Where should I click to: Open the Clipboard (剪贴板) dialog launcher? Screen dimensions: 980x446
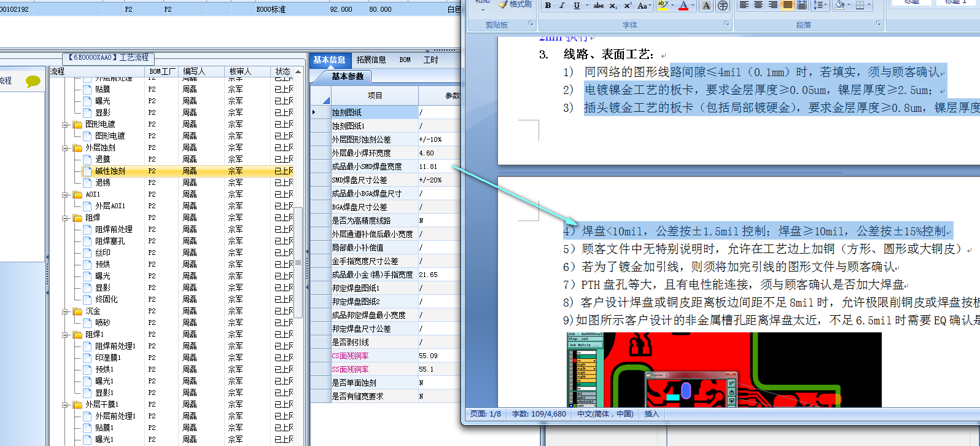pos(531,24)
